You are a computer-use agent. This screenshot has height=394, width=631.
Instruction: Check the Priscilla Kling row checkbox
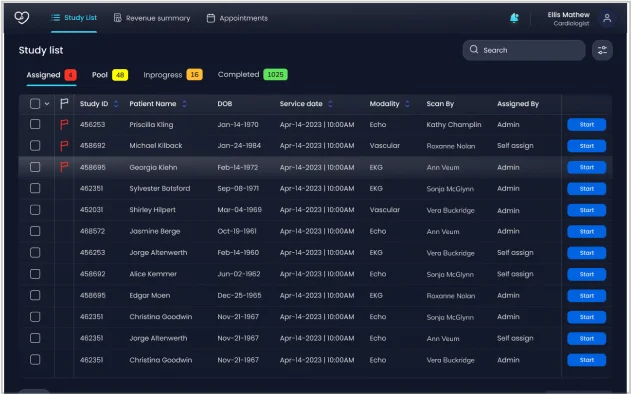[x=35, y=124]
